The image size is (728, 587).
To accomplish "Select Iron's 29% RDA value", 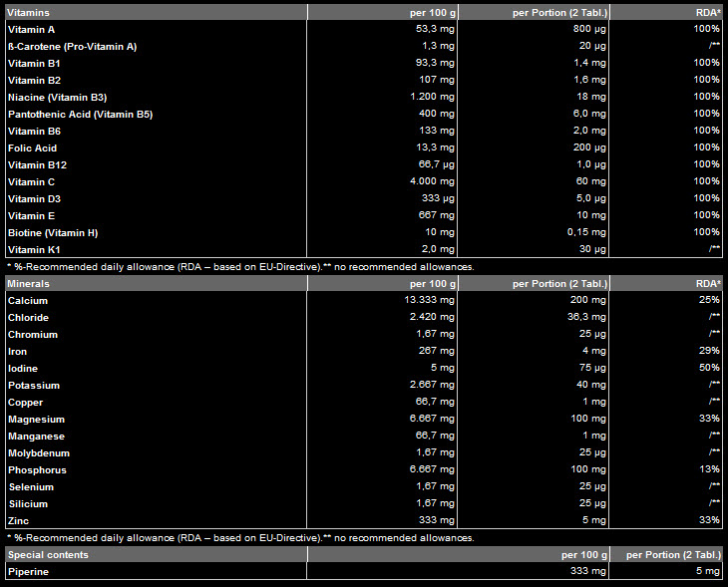I will (x=709, y=351).
